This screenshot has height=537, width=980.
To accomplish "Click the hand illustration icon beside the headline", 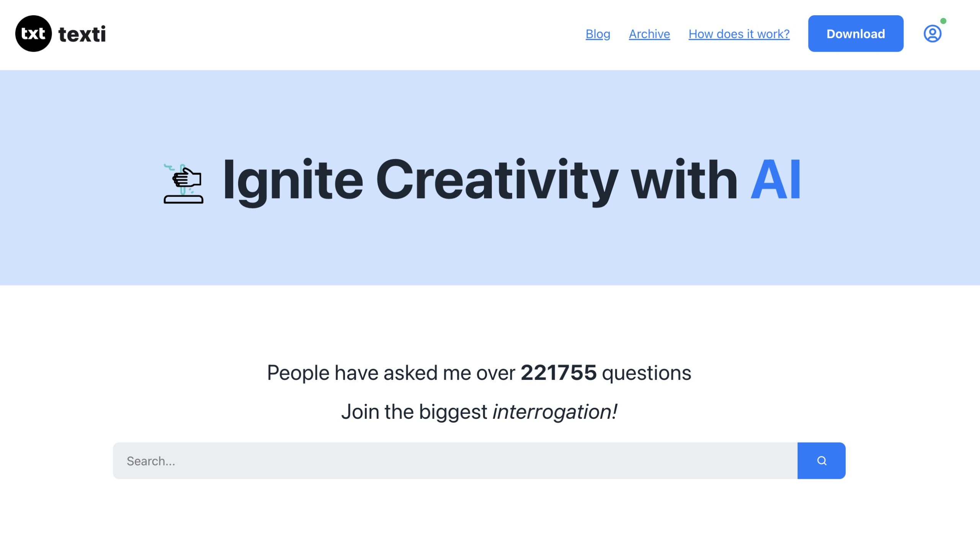I will pos(184,184).
